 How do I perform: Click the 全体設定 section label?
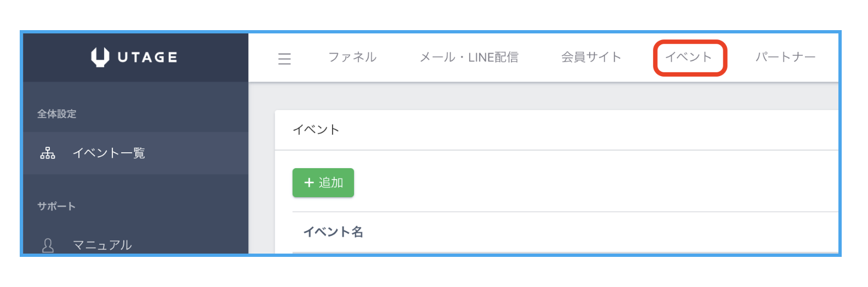pos(57,114)
